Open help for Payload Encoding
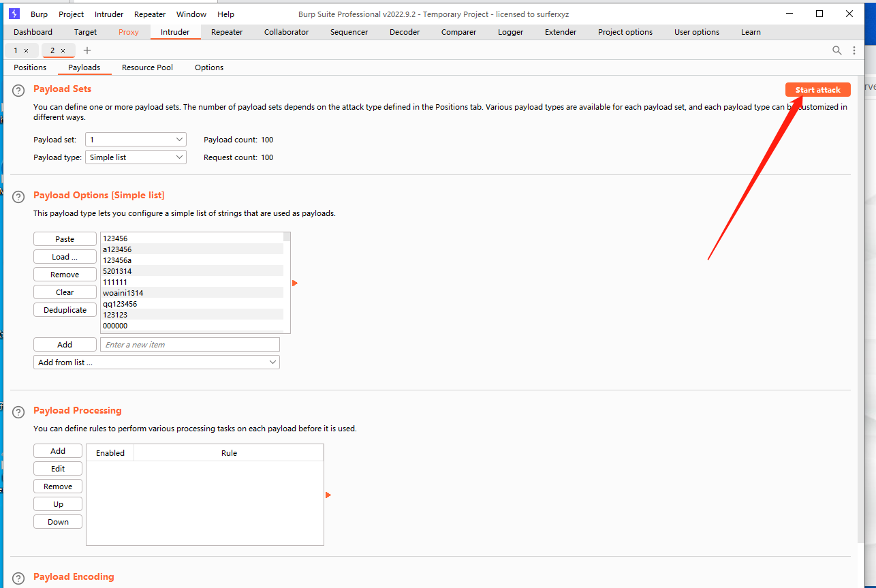 (x=19, y=578)
